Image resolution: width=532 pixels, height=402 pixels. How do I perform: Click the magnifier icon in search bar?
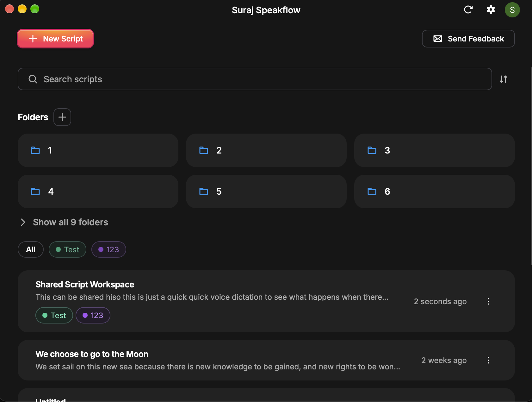[x=33, y=79]
